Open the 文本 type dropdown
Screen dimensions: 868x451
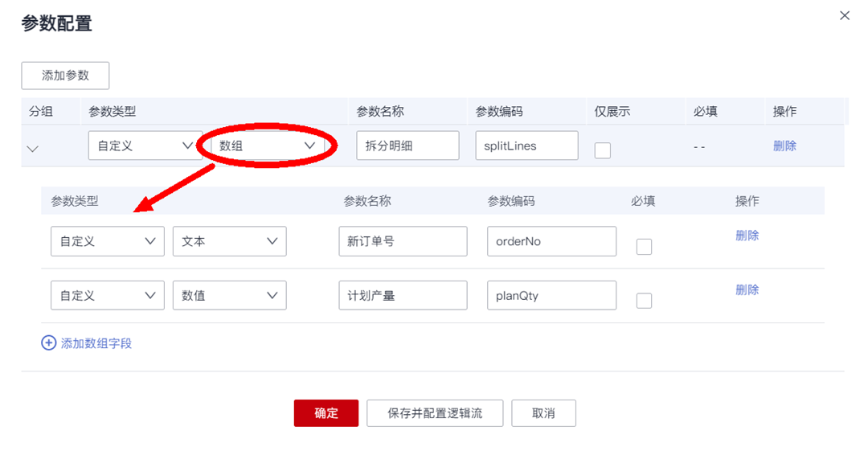point(229,241)
